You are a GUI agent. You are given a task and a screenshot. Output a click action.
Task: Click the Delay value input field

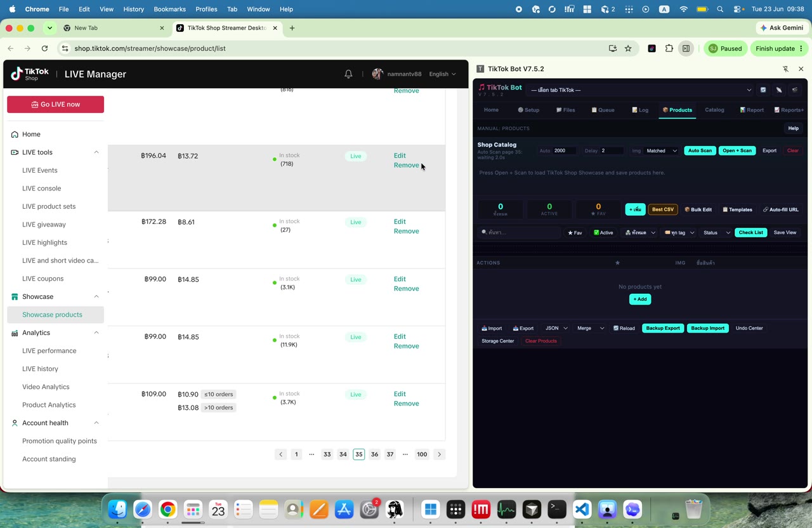click(612, 150)
